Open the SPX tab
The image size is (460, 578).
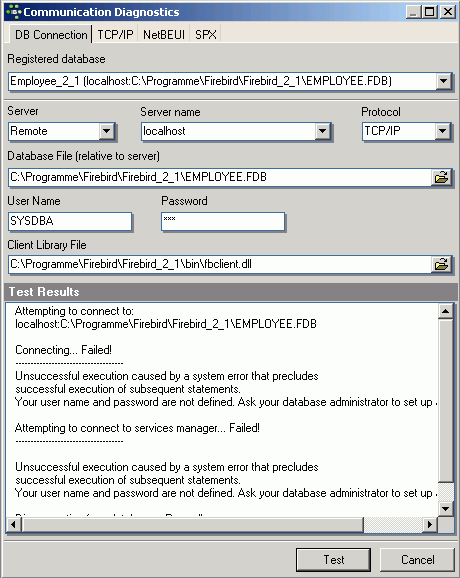(x=206, y=35)
